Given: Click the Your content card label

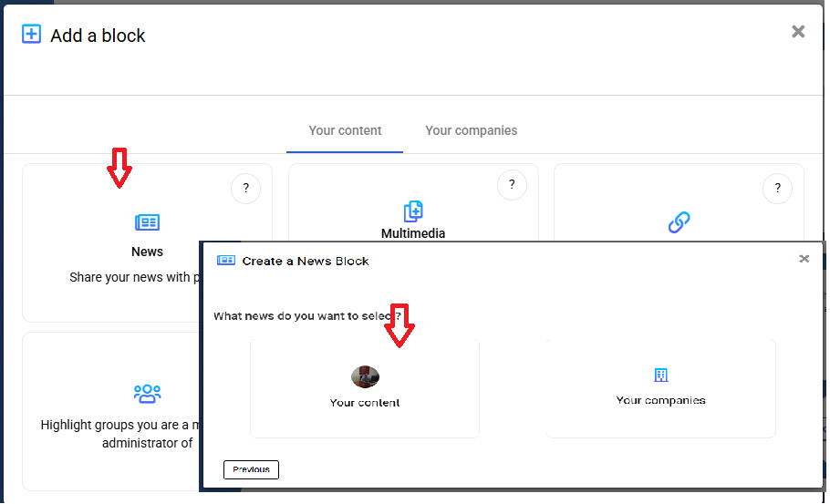Looking at the screenshot, I should 365,403.
